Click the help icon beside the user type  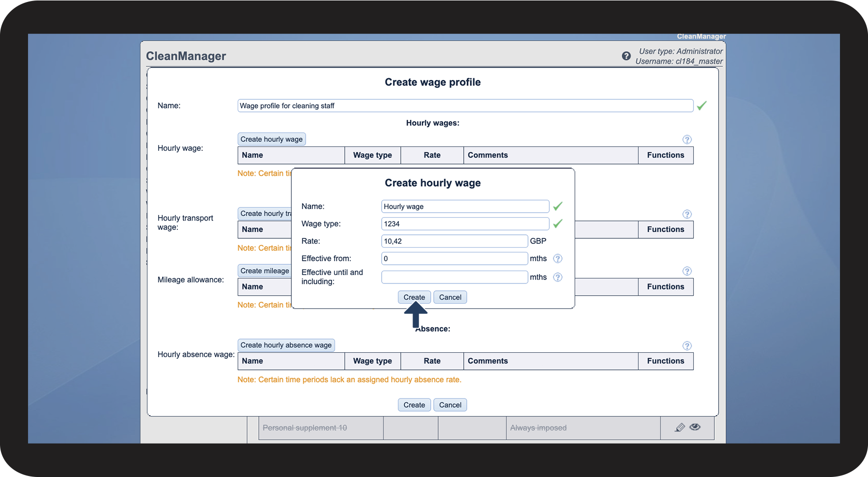pos(626,56)
